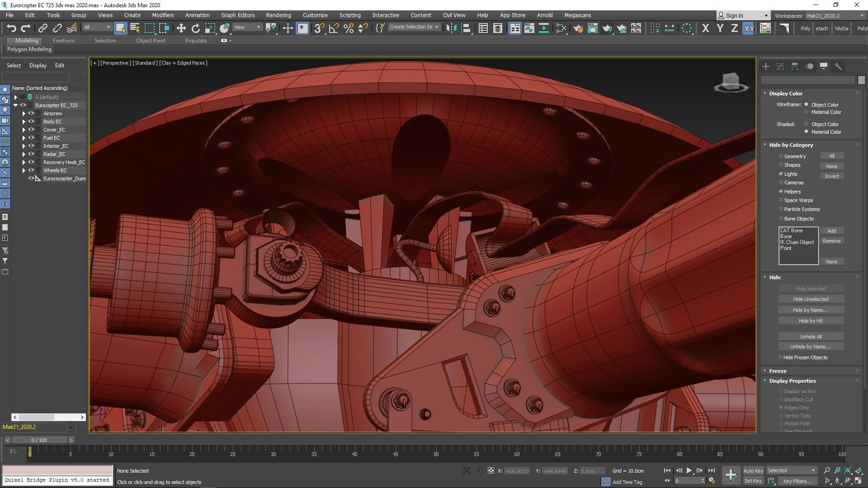Open the Utilities panel wrench icon

[838, 66]
